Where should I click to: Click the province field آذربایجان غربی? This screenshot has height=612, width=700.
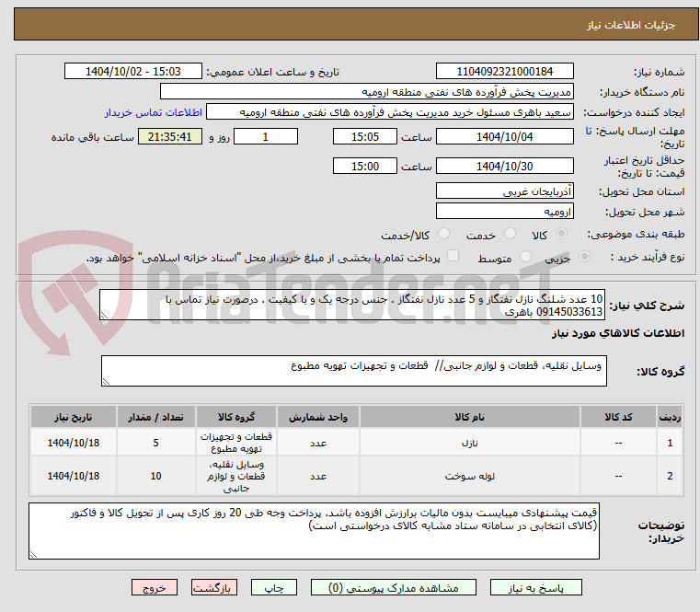point(504,191)
